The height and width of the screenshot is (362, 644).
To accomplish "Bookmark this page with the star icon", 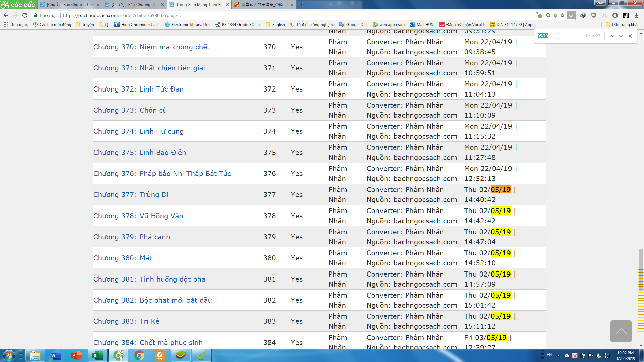I will [x=562, y=15].
